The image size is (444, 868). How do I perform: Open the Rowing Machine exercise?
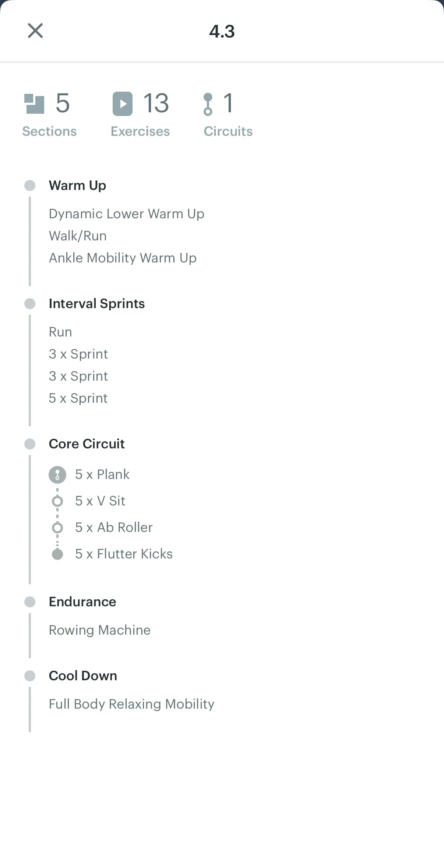click(x=100, y=630)
